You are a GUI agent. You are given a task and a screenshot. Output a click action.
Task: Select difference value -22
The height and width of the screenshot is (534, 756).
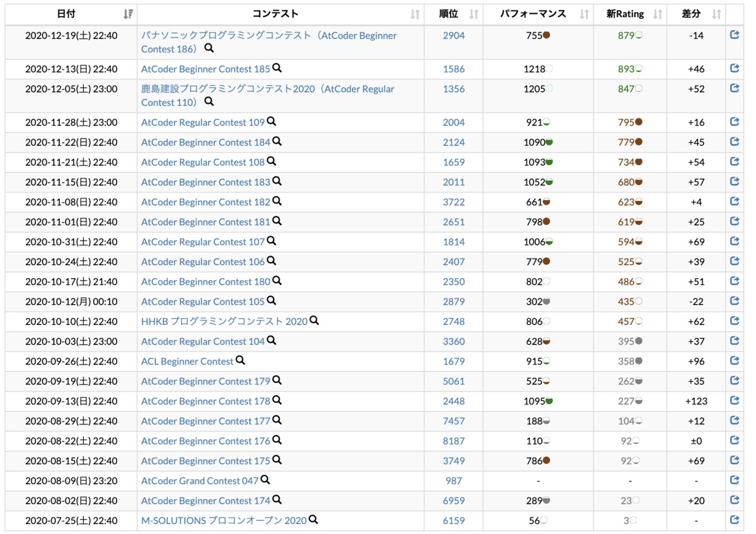click(696, 302)
